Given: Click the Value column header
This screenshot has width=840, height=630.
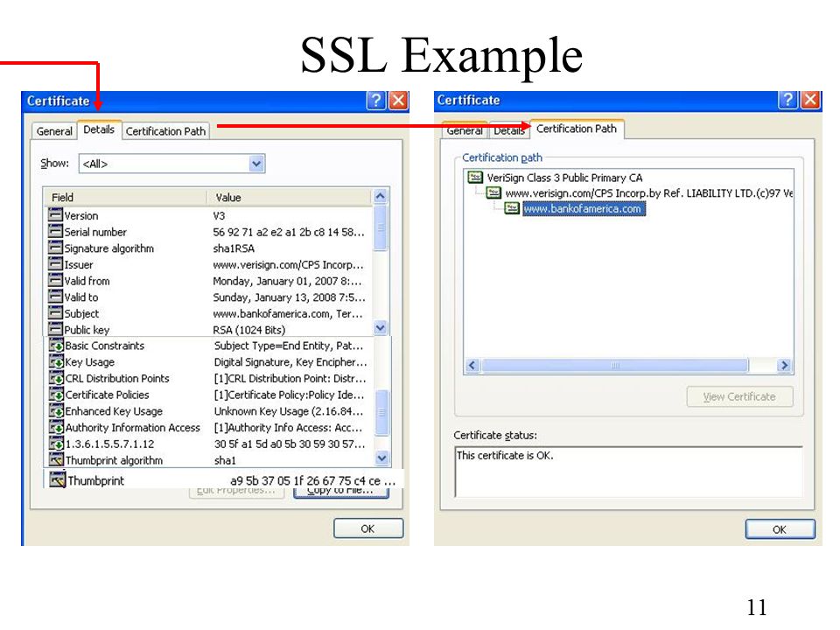Looking at the screenshot, I should [290, 197].
